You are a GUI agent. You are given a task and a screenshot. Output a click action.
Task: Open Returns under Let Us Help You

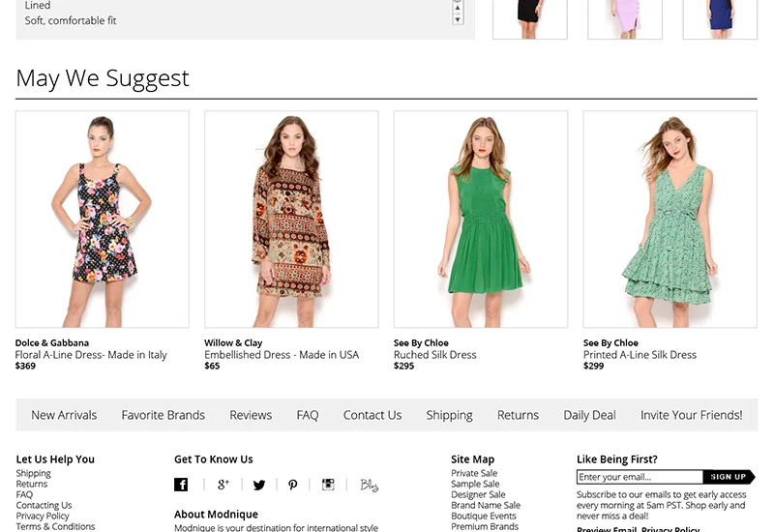[32, 484]
